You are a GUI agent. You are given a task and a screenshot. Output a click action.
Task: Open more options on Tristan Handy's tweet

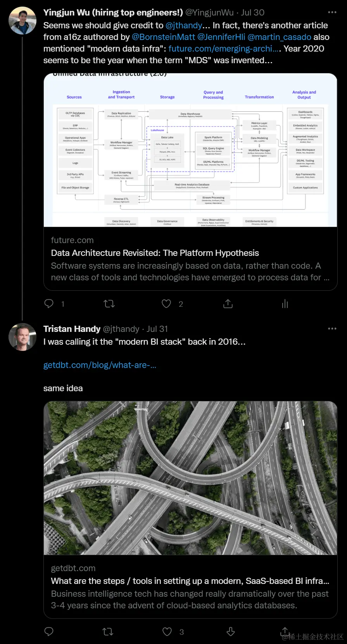332,328
